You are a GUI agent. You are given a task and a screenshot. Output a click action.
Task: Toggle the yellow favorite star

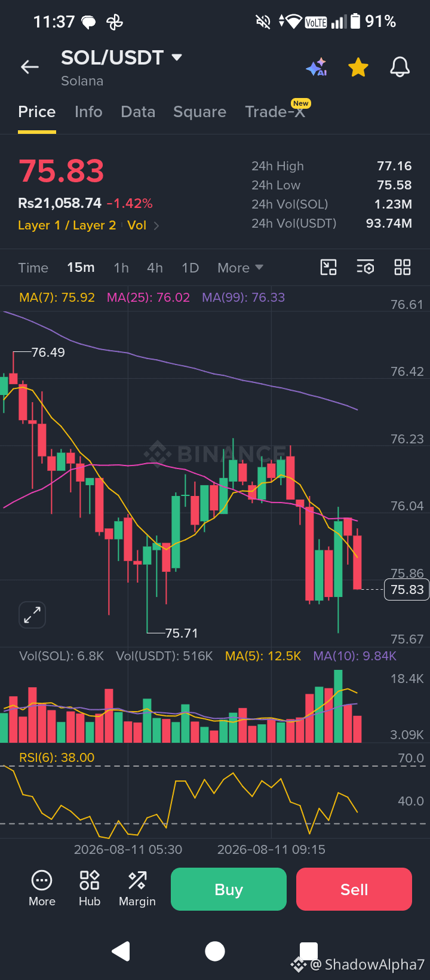pyautogui.click(x=358, y=68)
